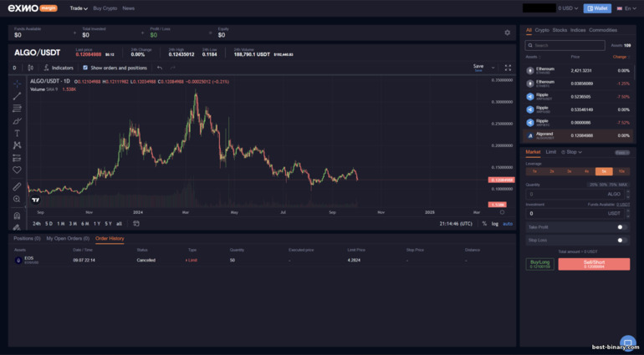
Task: Expand the Save layout dropdown arrow
Action: [x=493, y=68]
